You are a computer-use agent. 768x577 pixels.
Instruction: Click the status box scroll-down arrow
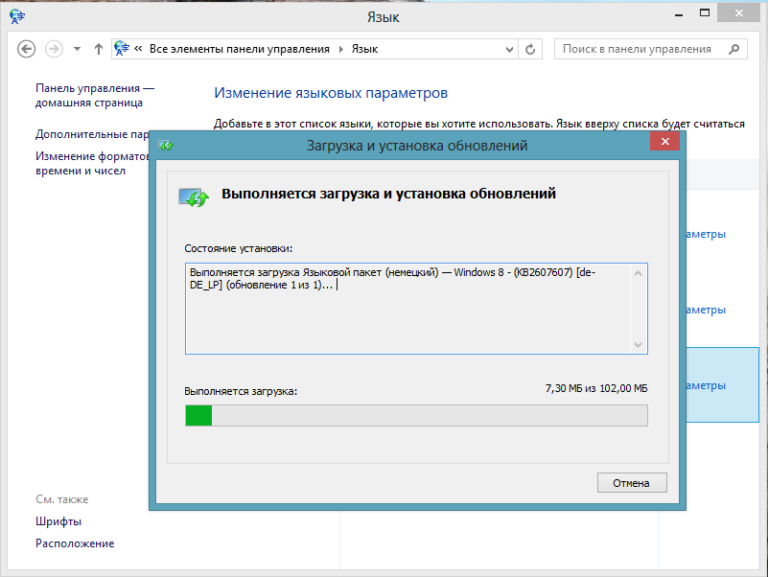638,345
